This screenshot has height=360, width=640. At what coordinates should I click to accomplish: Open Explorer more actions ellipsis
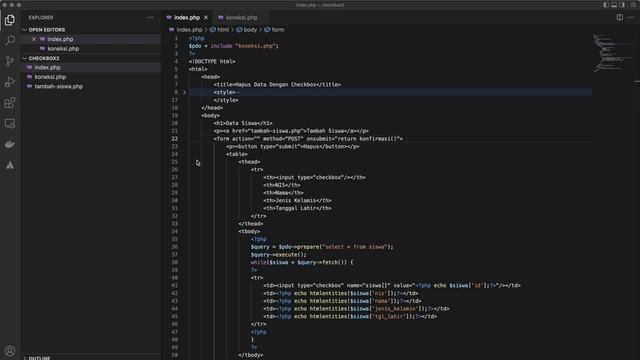[x=151, y=18]
